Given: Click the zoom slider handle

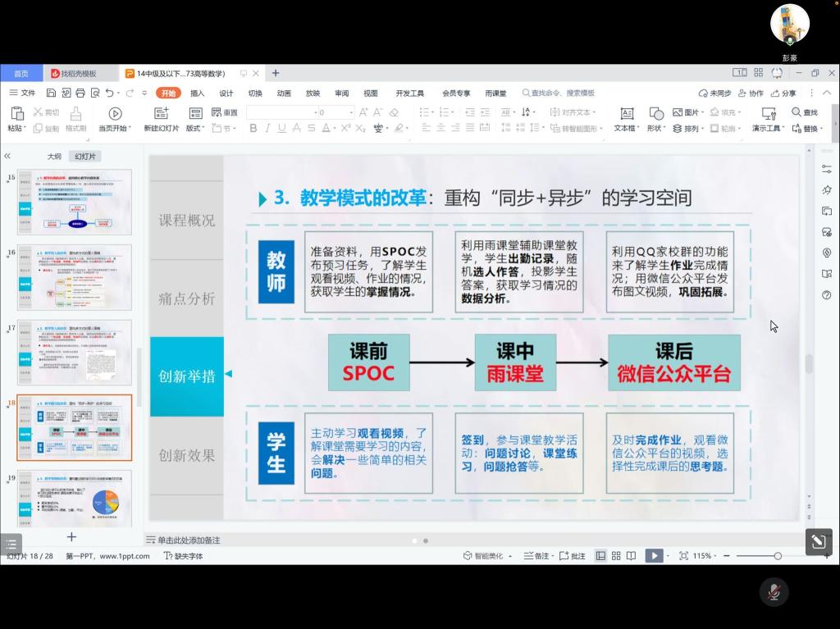Looking at the screenshot, I should pyautogui.click(x=778, y=556).
